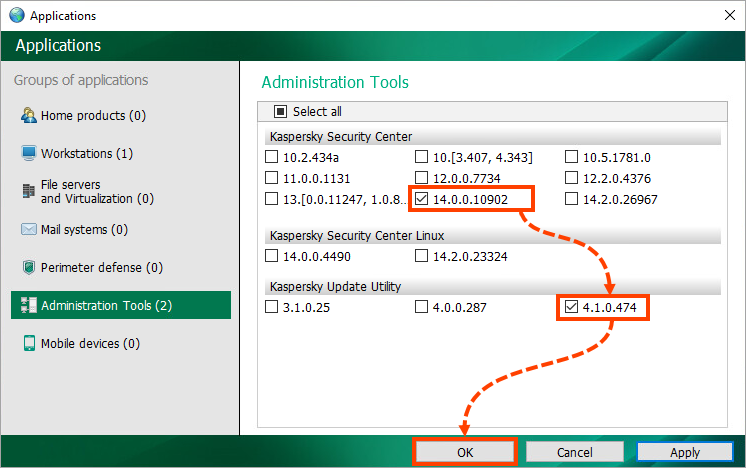This screenshot has height=468, width=746.
Task: Check the 13.[0.0.11247, 1.0.8.. checkbox
Action: tap(271, 199)
